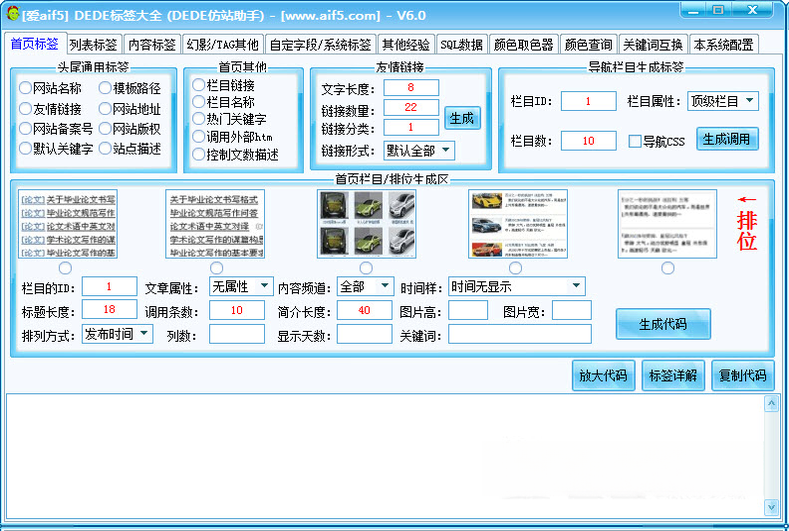Screen dimensions: 789x531
Task: Select radio under text-only summary thumbnail
Action: pyautogui.click(x=668, y=268)
